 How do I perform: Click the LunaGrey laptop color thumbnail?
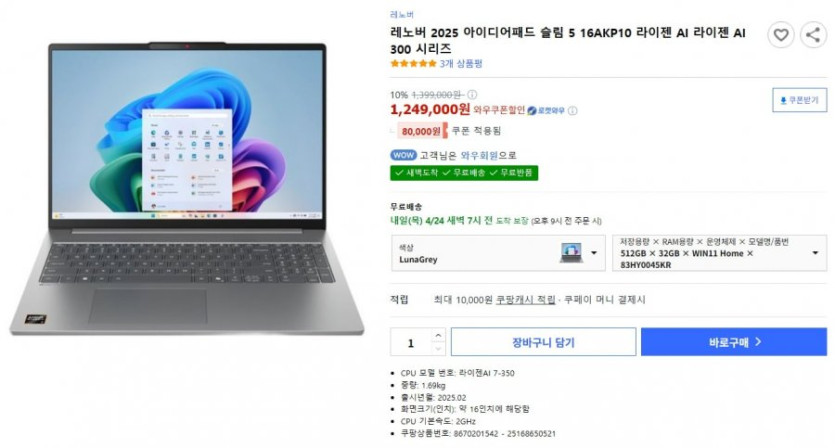(x=571, y=252)
